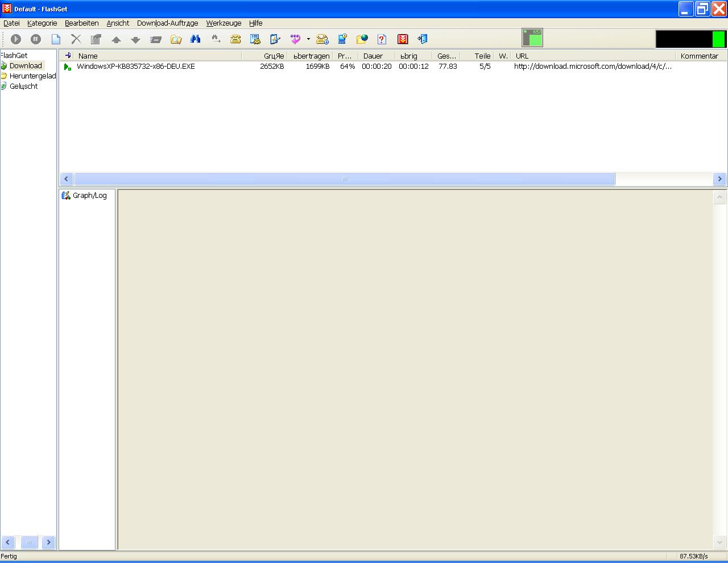This screenshot has width=728, height=563.
Task: Open the Bearbeiten menu
Action: (x=82, y=23)
